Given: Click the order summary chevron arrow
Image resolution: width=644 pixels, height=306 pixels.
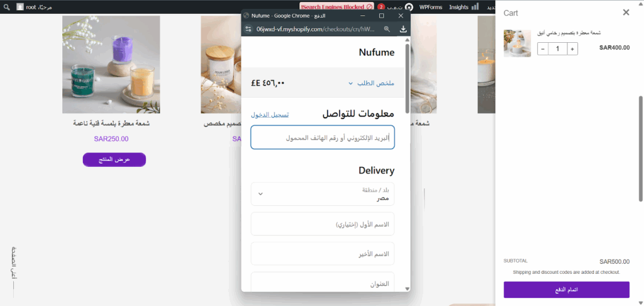Looking at the screenshot, I should click(350, 84).
